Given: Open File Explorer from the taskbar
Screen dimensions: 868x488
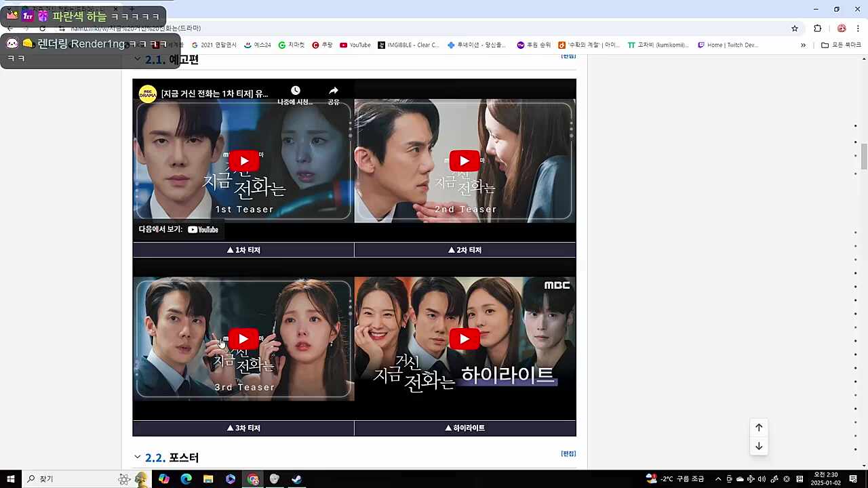Looking at the screenshot, I should tap(208, 479).
